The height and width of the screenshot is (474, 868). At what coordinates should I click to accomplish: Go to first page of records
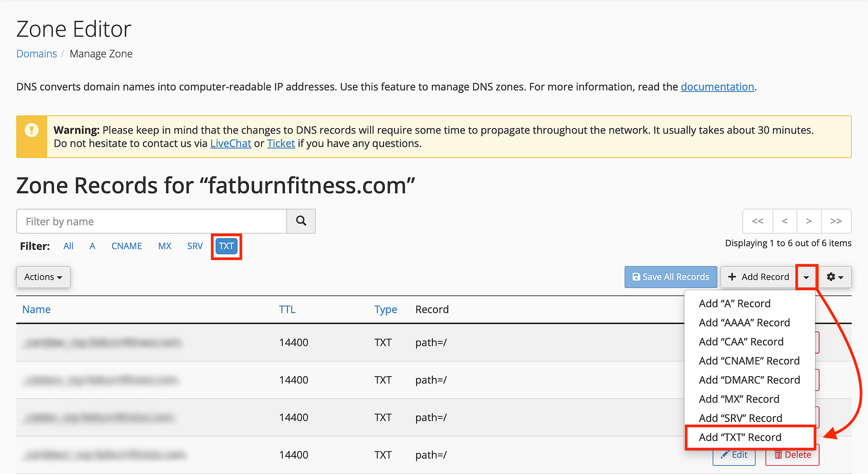pyautogui.click(x=758, y=221)
